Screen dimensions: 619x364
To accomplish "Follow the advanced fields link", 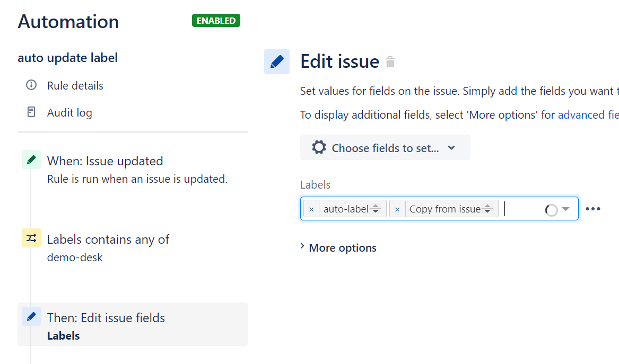I will click(x=588, y=115).
